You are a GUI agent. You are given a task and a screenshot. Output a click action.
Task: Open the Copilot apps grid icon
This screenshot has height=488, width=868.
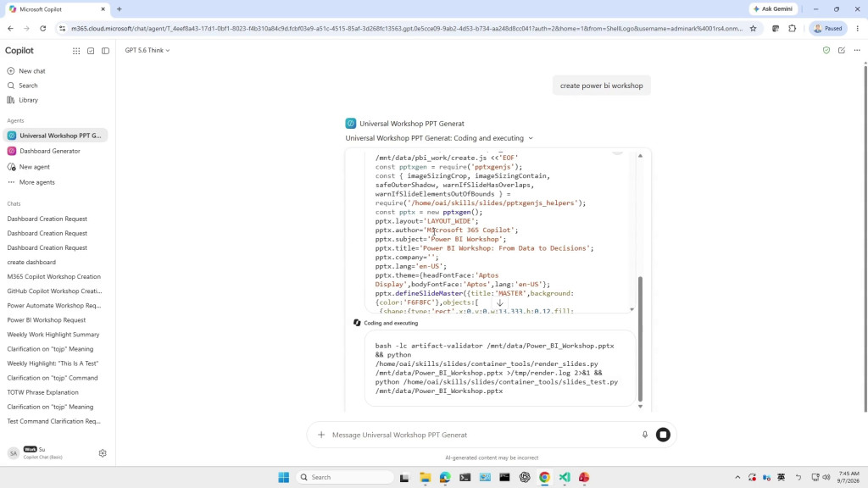tap(76, 51)
